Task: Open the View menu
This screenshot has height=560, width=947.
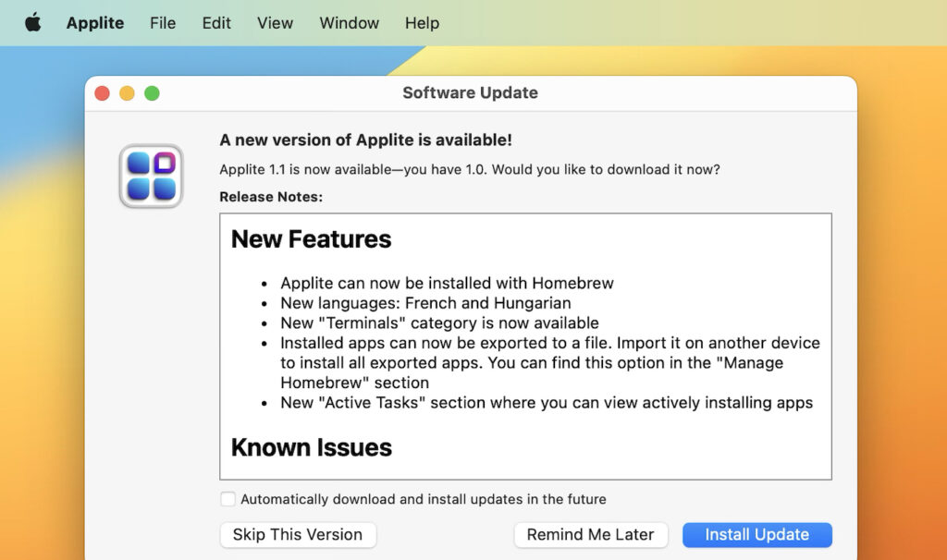Action: click(x=274, y=23)
